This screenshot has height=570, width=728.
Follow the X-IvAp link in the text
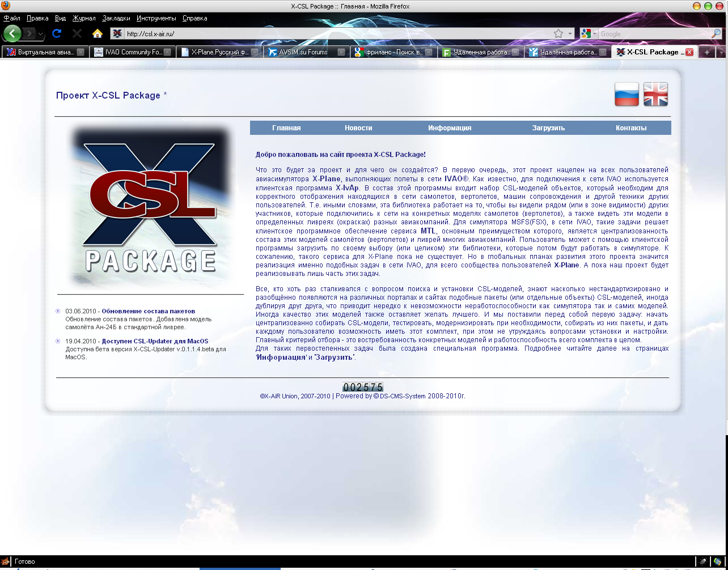(348, 188)
